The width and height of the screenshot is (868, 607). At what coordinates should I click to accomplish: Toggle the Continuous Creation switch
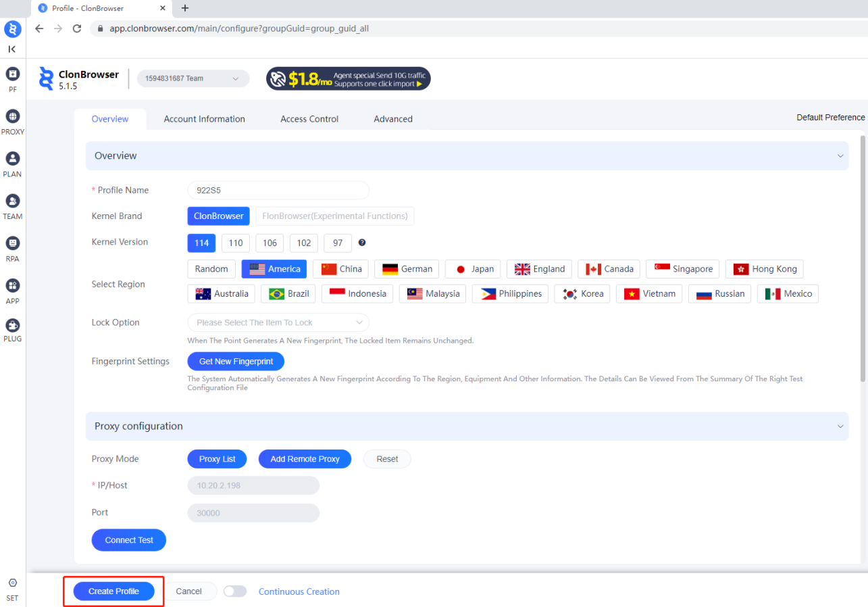[x=235, y=591]
